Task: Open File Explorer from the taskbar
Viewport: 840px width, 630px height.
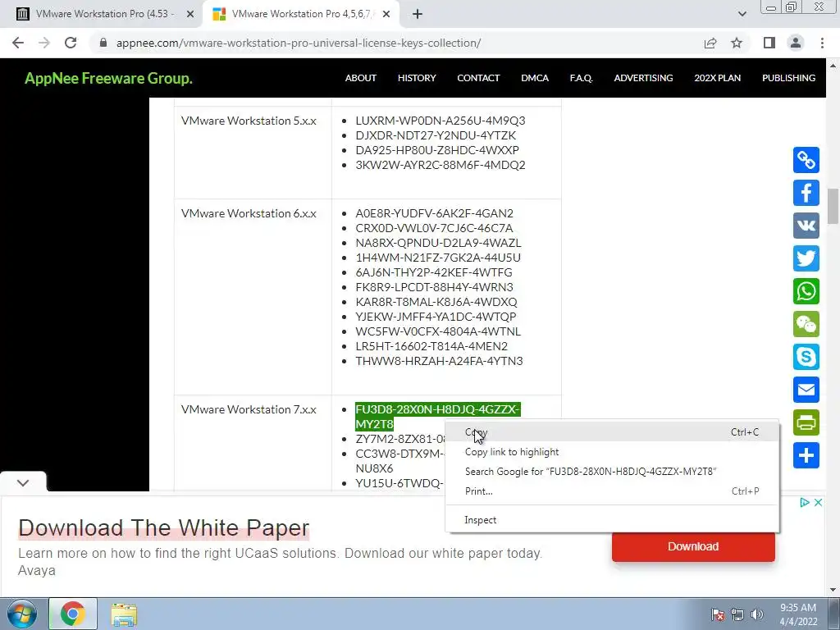Action: [x=124, y=614]
